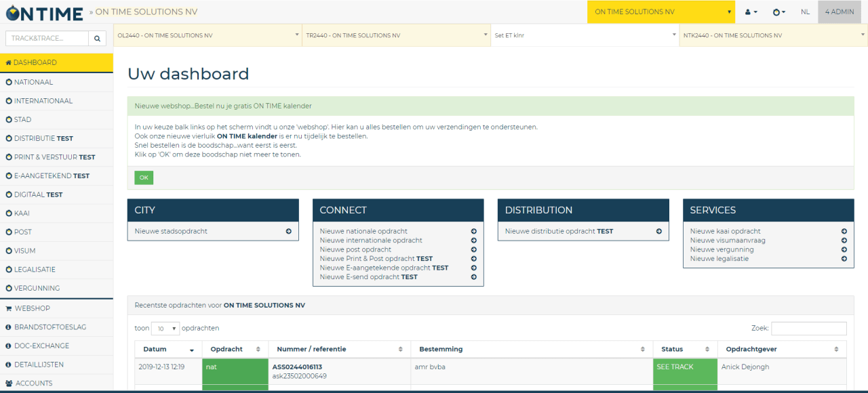The image size is (868, 393).
Task: Sort table by Datum column arrow
Action: click(192, 350)
